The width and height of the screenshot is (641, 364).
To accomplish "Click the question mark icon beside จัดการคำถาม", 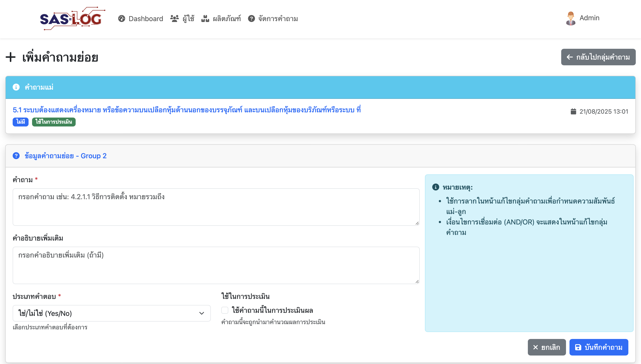I will [x=251, y=19].
